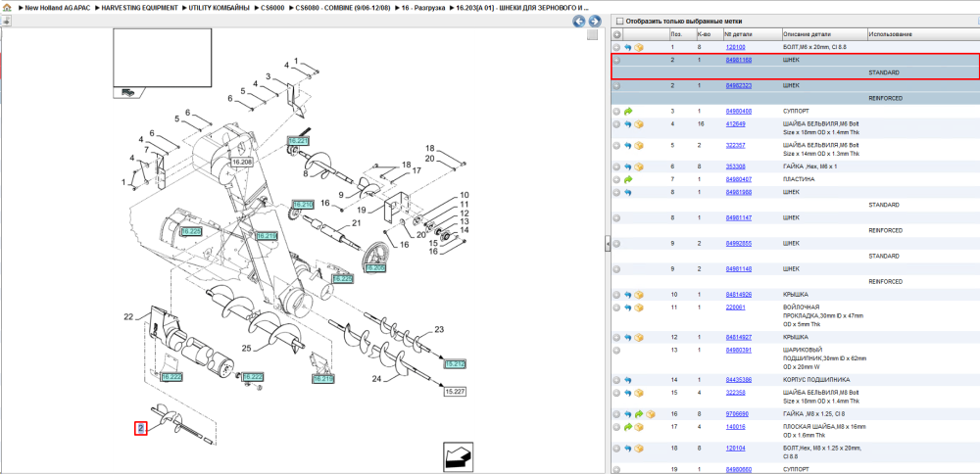Click diagram reference label 16.208
This screenshot has height=474, width=980.
242,162
